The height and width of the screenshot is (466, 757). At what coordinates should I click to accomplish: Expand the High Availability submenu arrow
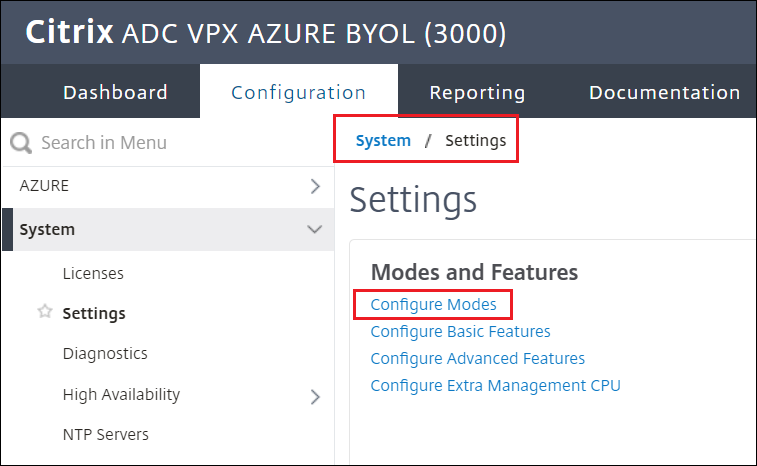click(x=315, y=396)
